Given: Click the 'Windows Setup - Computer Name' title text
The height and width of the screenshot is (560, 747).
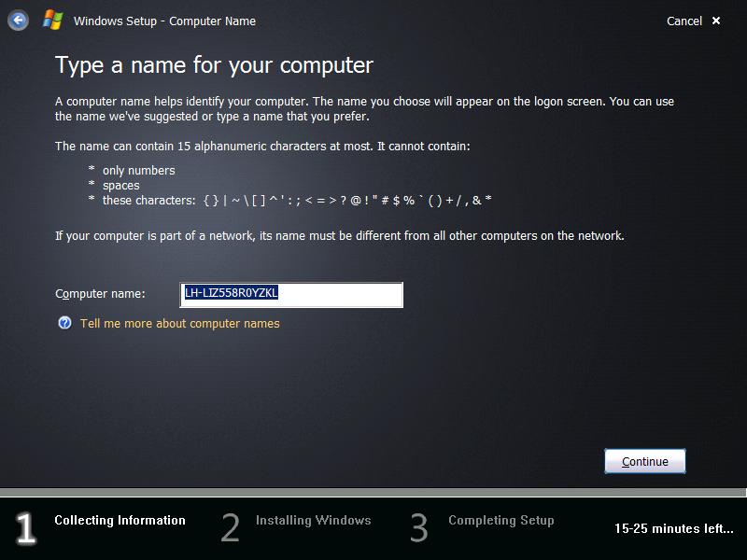Looking at the screenshot, I should pos(164,21).
